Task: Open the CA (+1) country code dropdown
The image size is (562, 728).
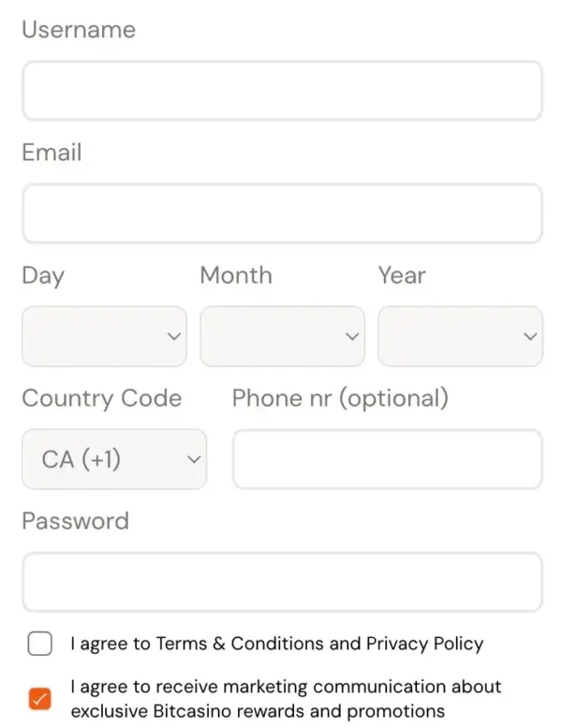Action: [114, 459]
